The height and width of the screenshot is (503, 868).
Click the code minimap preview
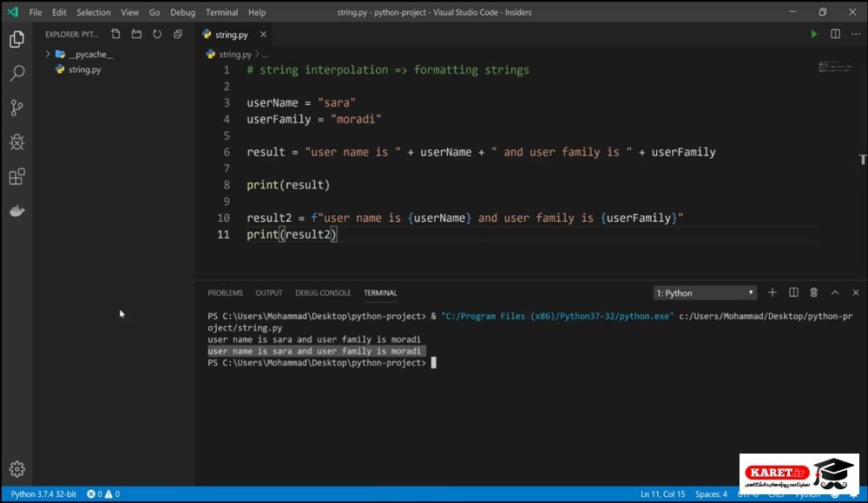click(x=835, y=68)
